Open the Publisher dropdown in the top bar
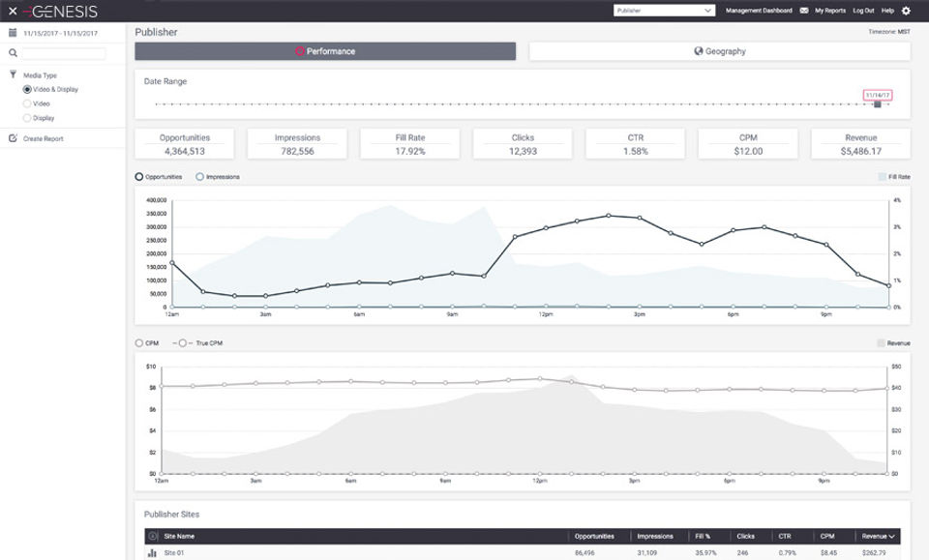This screenshot has width=929, height=560. (664, 11)
